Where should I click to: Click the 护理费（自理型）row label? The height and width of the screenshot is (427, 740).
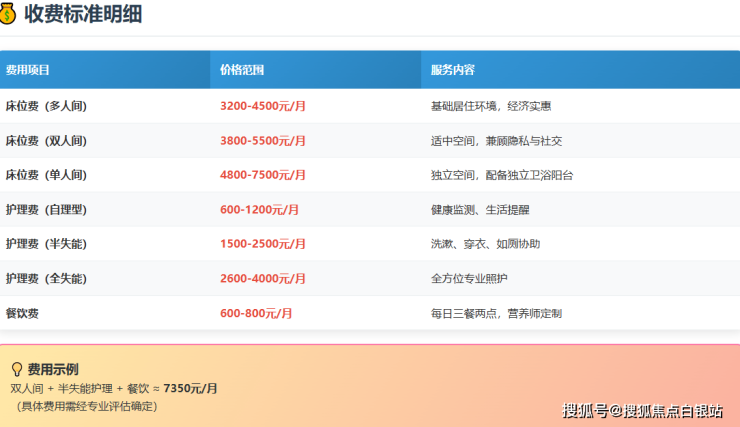tap(46, 210)
